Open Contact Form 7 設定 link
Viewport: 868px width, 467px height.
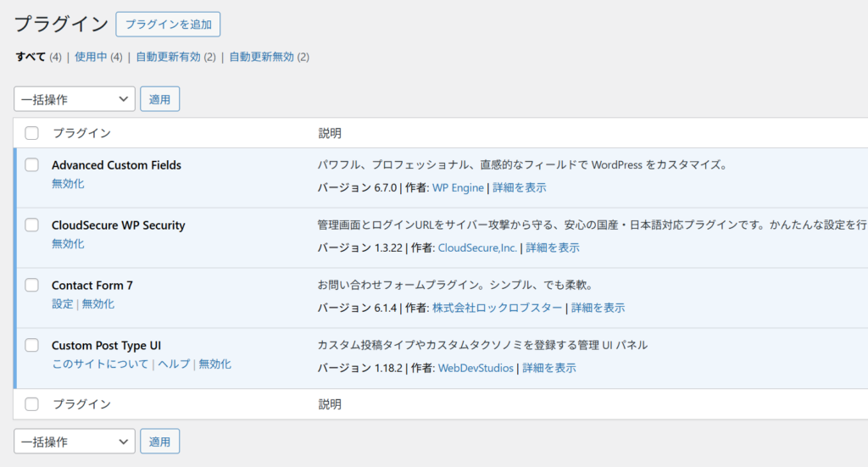[62, 304]
